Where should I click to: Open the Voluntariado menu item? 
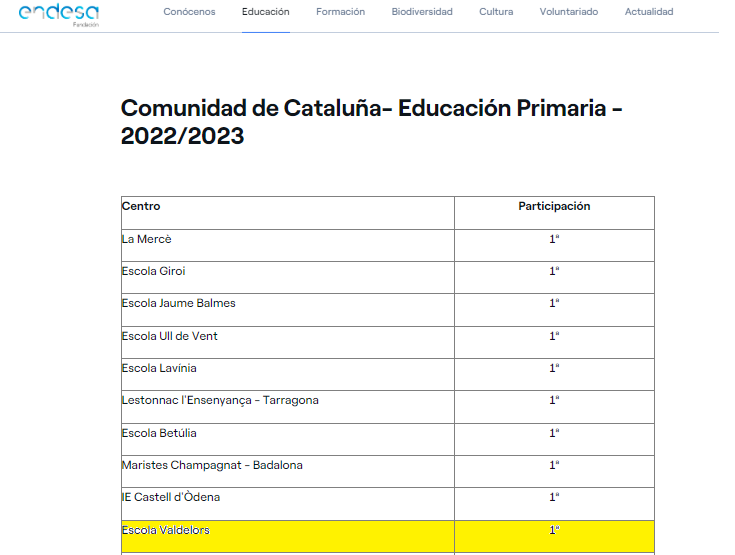[568, 12]
